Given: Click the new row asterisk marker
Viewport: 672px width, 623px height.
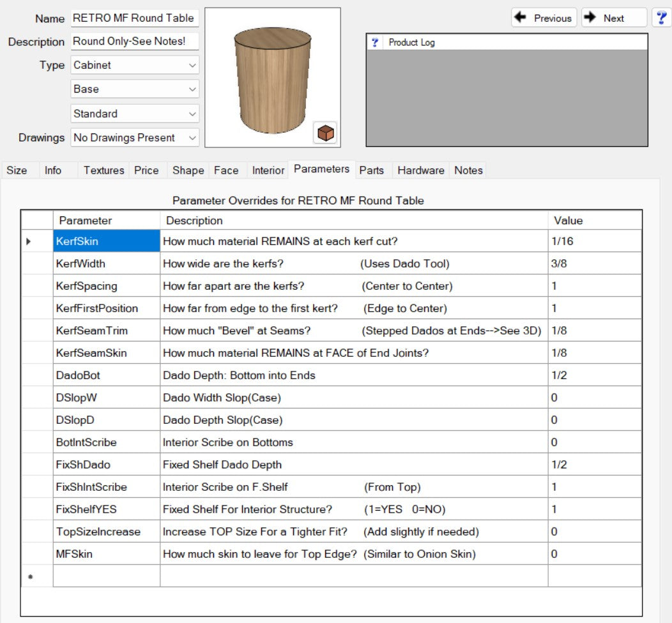Looking at the screenshot, I should pyautogui.click(x=29, y=577).
